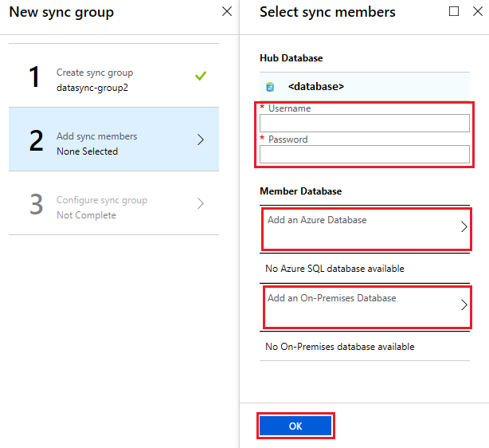This screenshot has height=448, width=489.
Task: Close the Select sync members pane
Action: click(x=475, y=12)
